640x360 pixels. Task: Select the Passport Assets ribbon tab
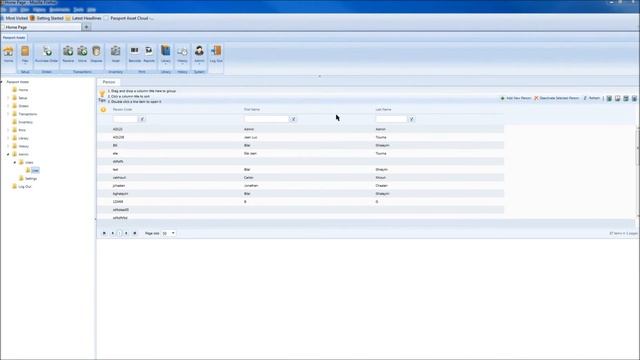point(14,38)
